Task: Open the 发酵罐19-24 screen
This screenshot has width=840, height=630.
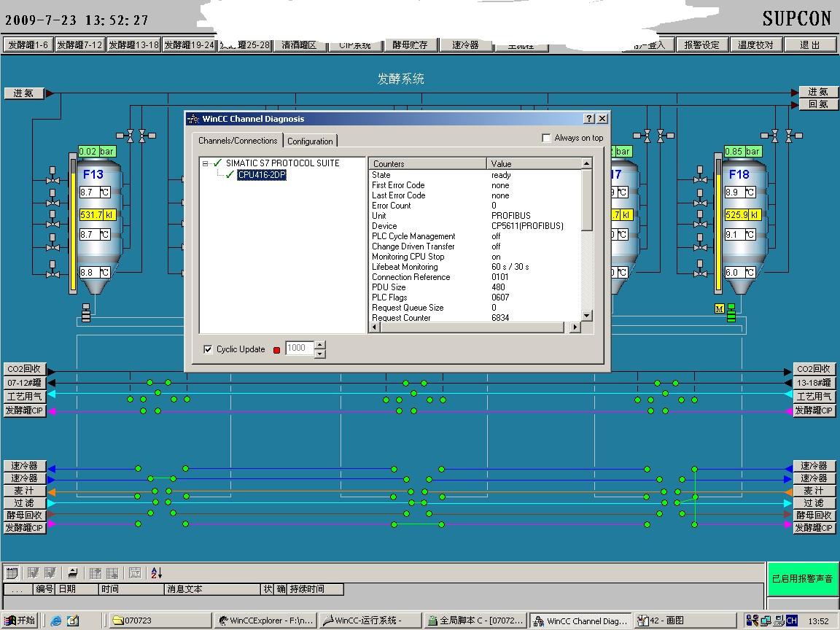Action: [189, 45]
